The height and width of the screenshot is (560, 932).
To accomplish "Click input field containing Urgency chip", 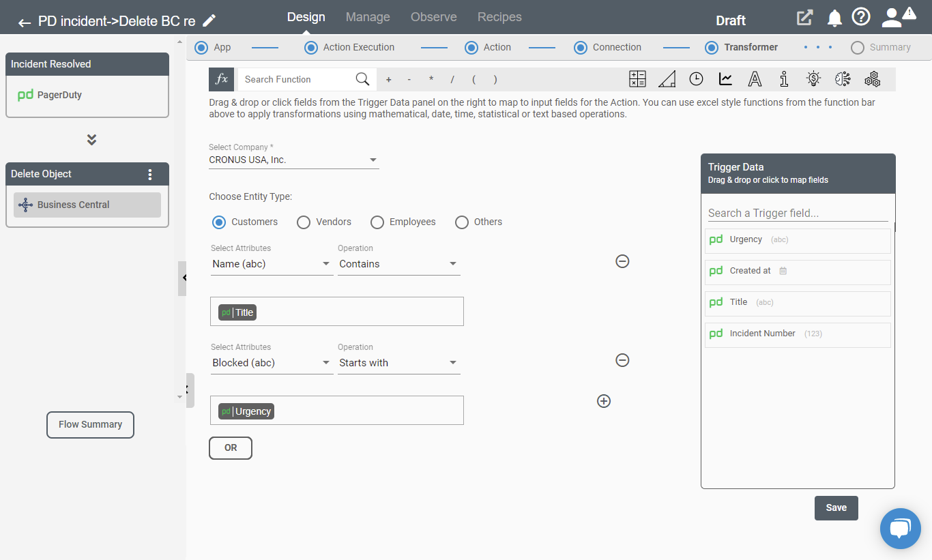I will tap(337, 410).
